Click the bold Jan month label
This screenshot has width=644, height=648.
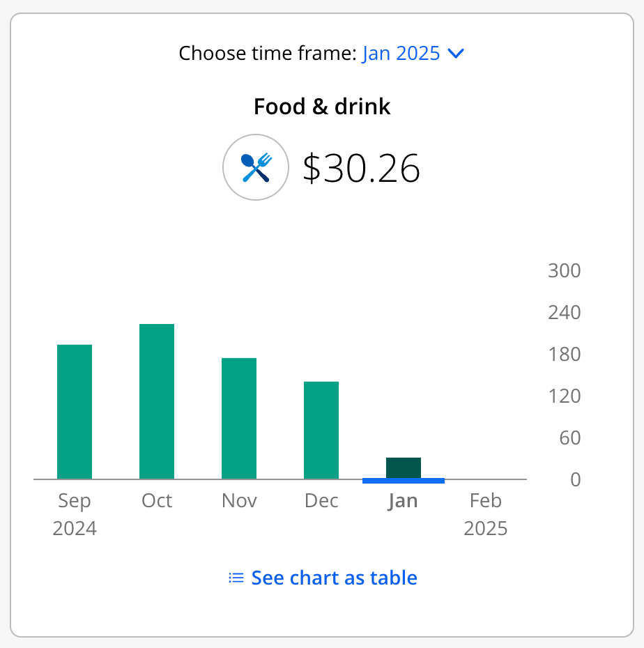(404, 501)
